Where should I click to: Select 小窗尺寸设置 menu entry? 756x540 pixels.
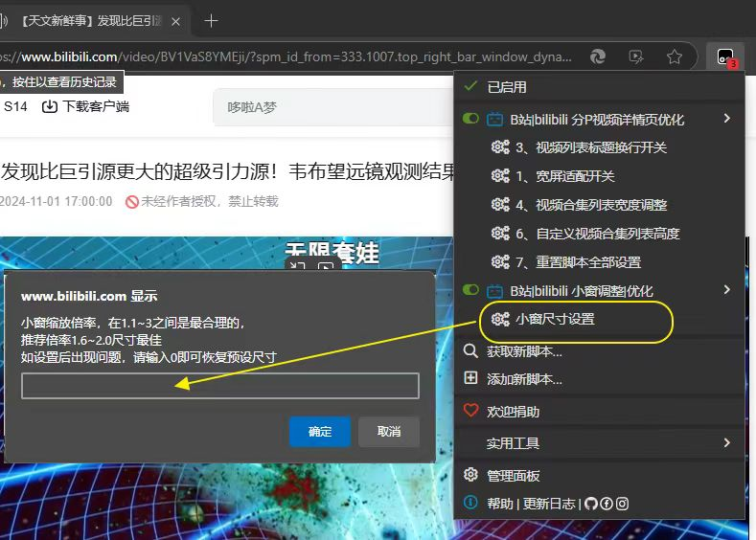[555, 319]
